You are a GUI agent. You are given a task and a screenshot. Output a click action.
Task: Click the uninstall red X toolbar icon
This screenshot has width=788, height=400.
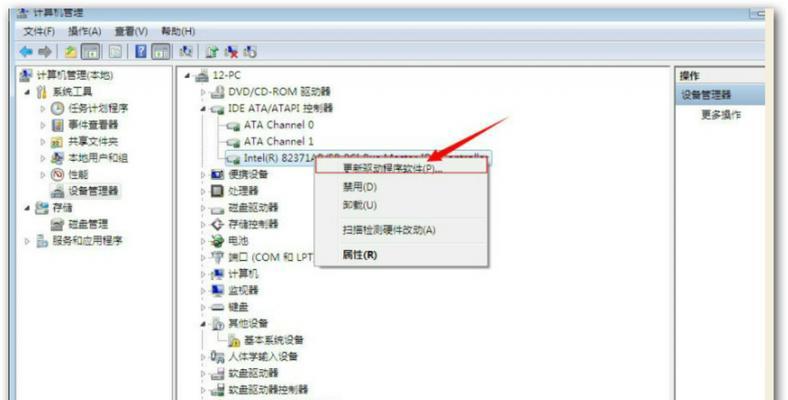232,51
